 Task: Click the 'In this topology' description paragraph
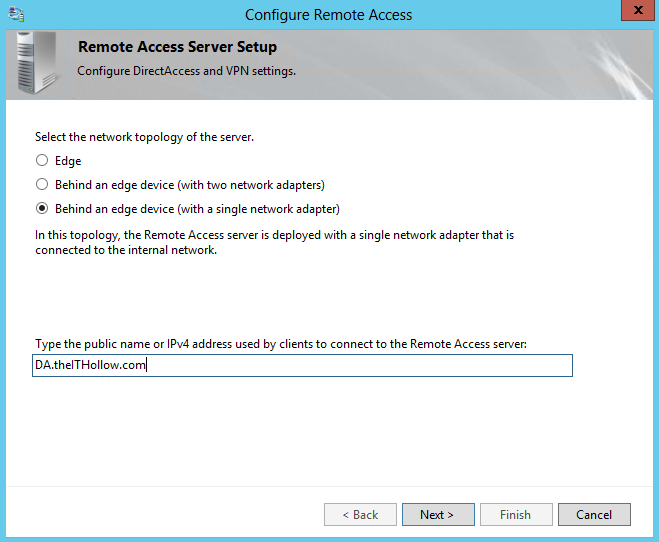coord(274,242)
